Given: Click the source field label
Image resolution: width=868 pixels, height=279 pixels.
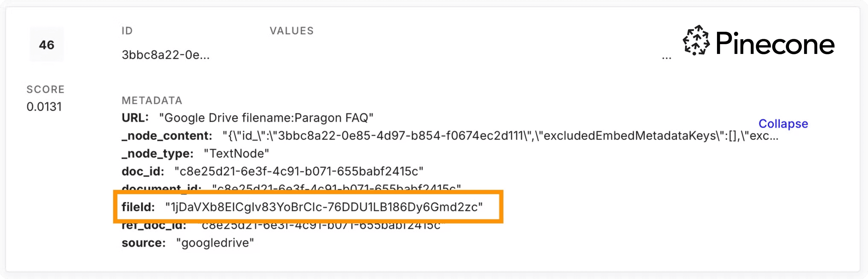Looking at the screenshot, I should click(143, 243).
